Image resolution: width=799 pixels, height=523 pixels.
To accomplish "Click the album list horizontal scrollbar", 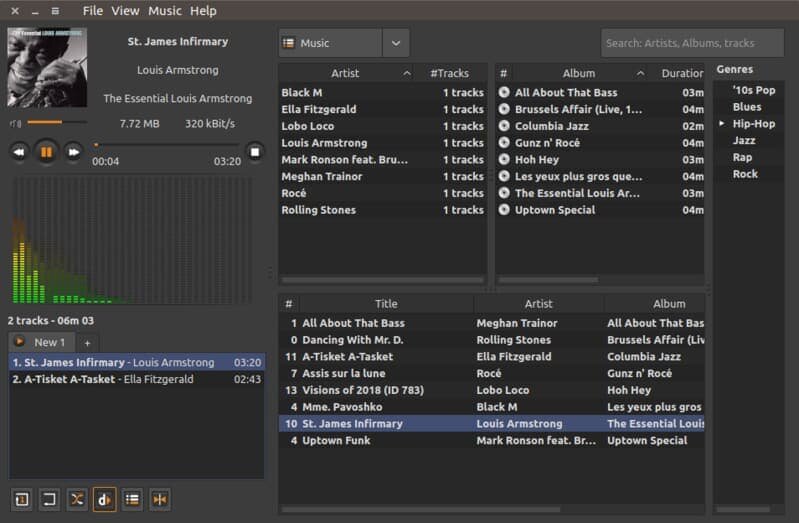I will pyautogui.click(x=548, y=280).
